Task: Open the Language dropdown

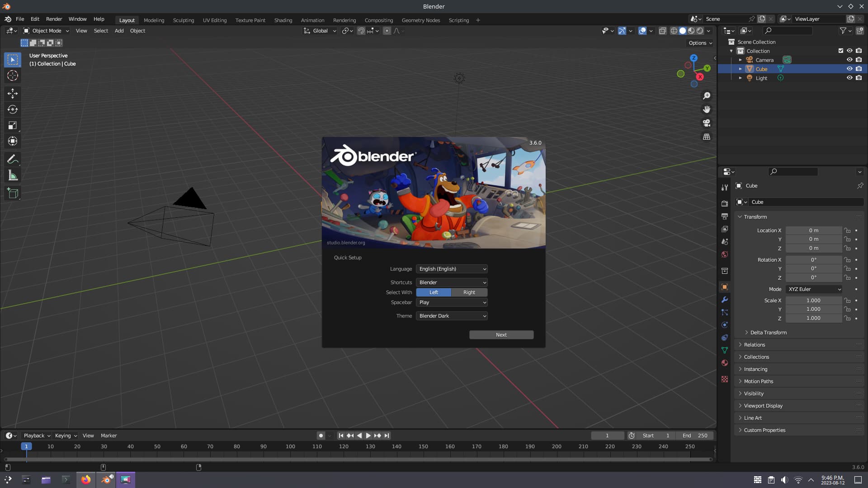Action: 452,269
